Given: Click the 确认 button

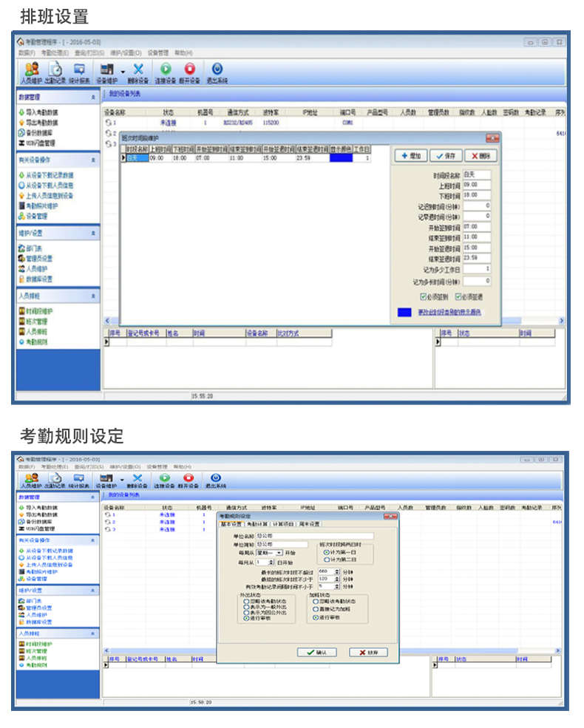Looking at the screenshot, I should point(316,653).
